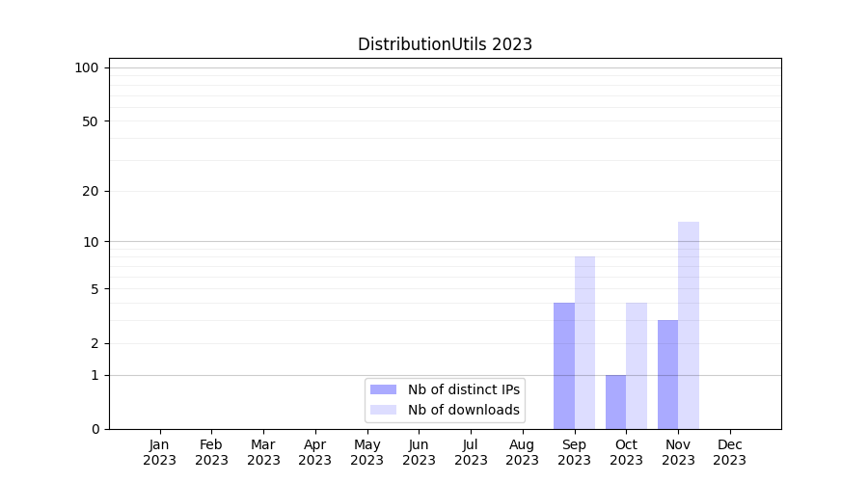Select the Sep 2023 distinct IPs bar
The height and width of the screenshot is (482, 868).
[563, 366]
